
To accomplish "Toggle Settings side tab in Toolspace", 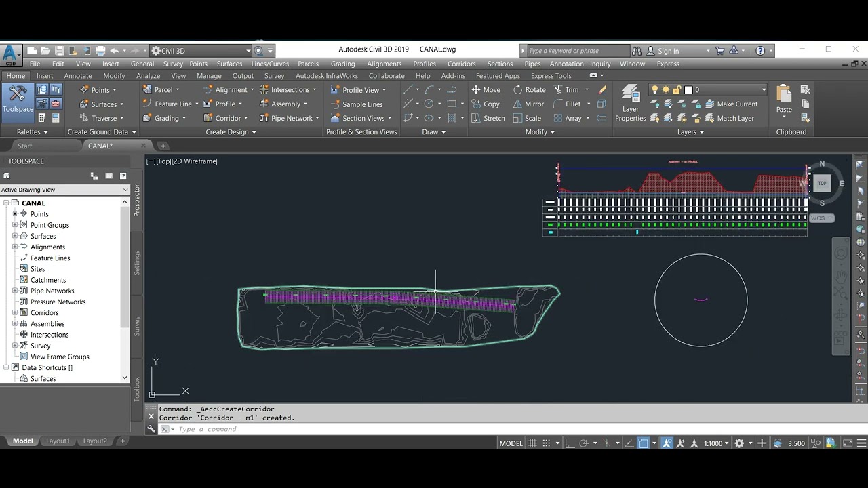I will pyautogui.click(x=137, y=263).
